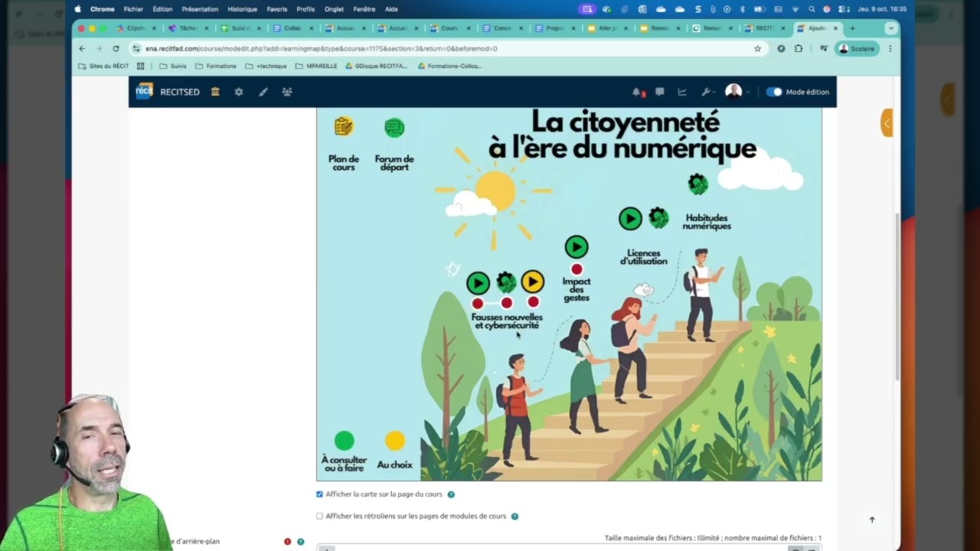The width and height of the screenshot is (980, 551).
Task: Open macOS Spotlight search icon
Action: coord(812,9)
